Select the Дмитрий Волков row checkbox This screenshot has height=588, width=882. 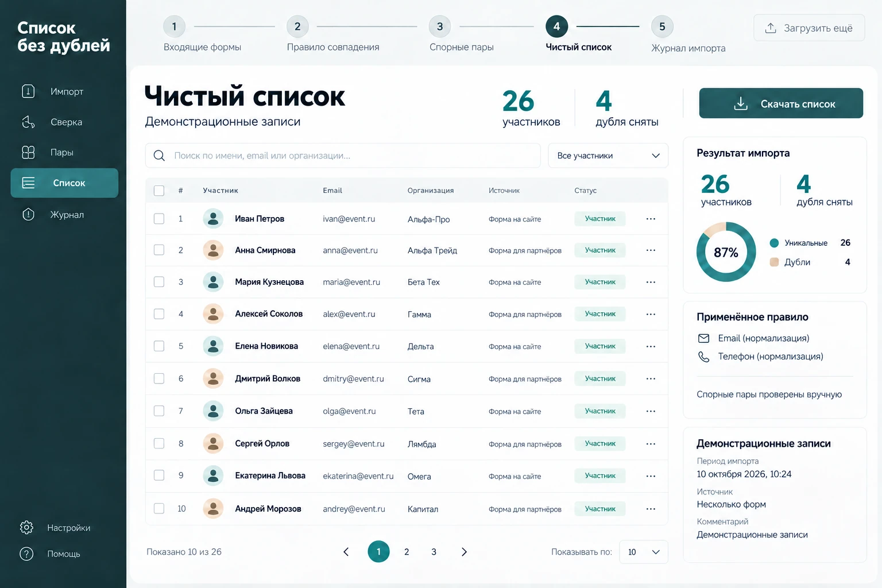click(x=159, y=378)
